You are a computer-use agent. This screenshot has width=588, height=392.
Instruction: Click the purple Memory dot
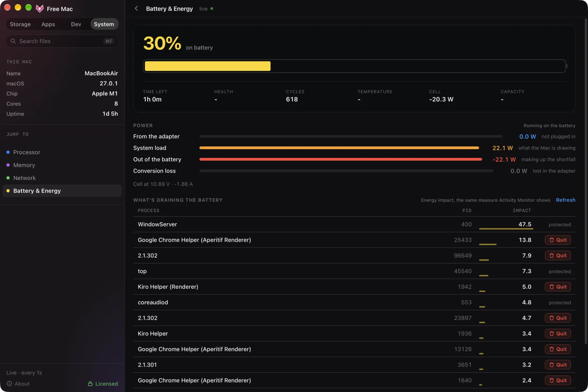point(8,165)
